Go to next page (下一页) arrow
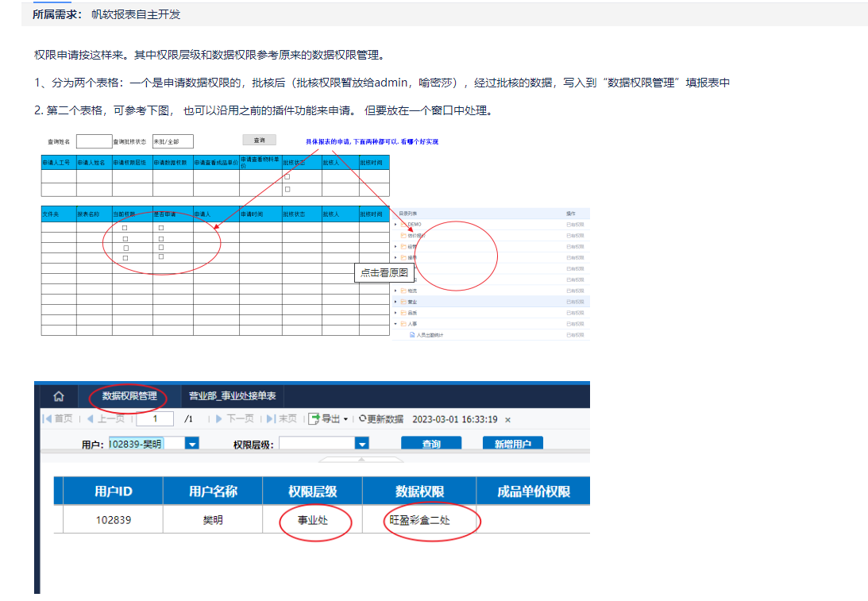The image size is (868, 601). [x=219, y=419]
